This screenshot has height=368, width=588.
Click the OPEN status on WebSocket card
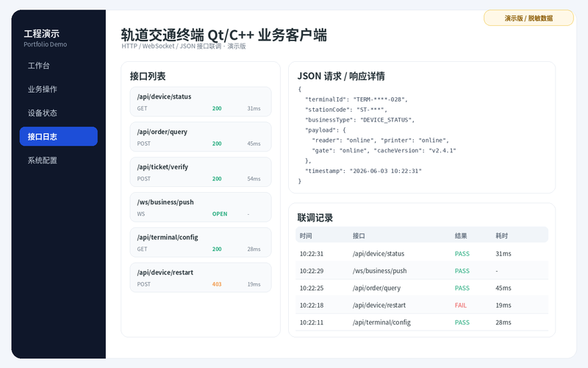220,214
